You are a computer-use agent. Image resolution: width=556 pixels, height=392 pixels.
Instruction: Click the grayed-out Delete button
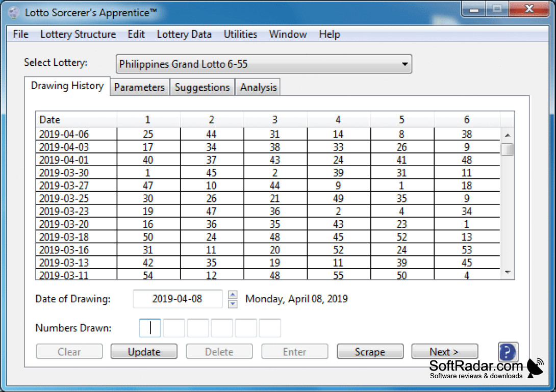coord(219,352)
